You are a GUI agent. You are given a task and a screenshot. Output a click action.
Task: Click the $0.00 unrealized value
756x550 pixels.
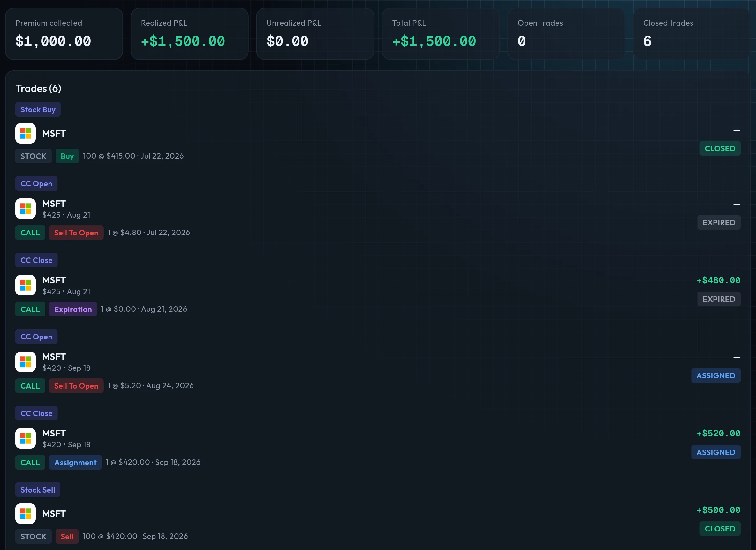click(x=288, y=41)
